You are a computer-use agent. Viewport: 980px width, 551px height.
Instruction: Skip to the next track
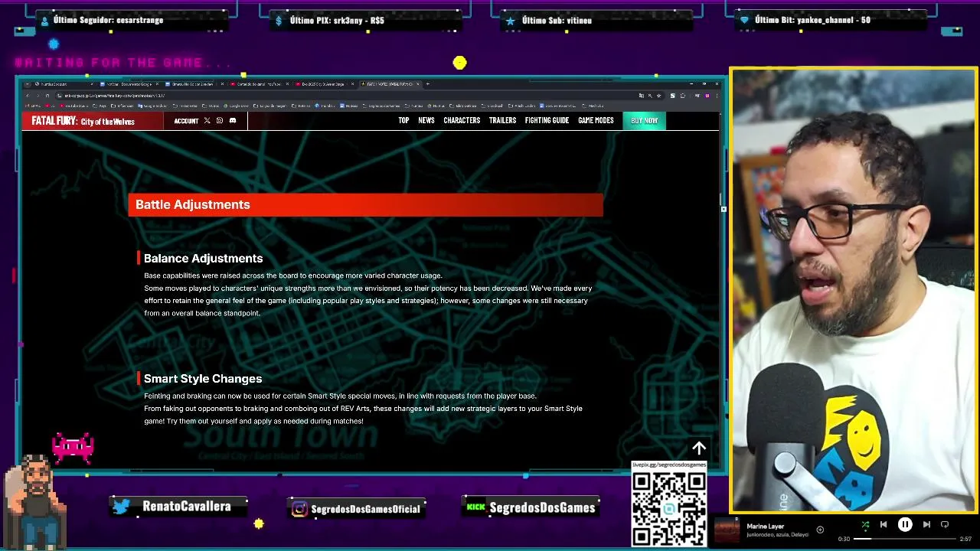tap(926, 524)
